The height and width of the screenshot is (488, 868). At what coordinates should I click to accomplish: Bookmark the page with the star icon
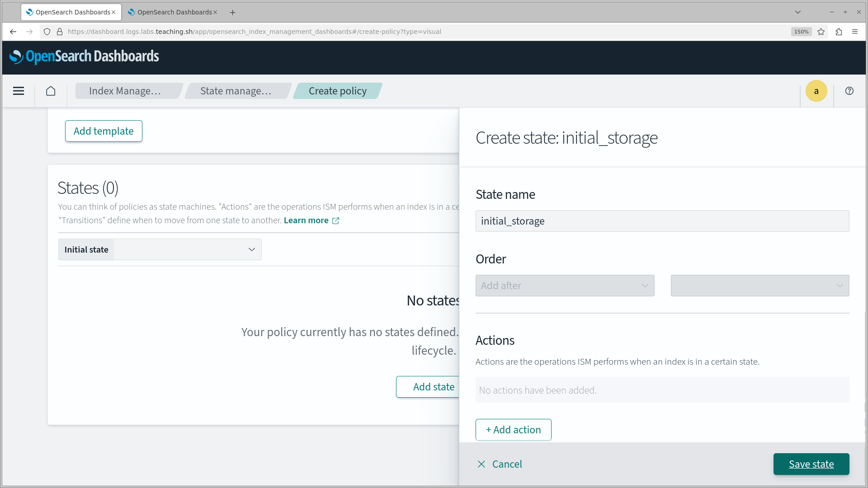pos(821,32)
